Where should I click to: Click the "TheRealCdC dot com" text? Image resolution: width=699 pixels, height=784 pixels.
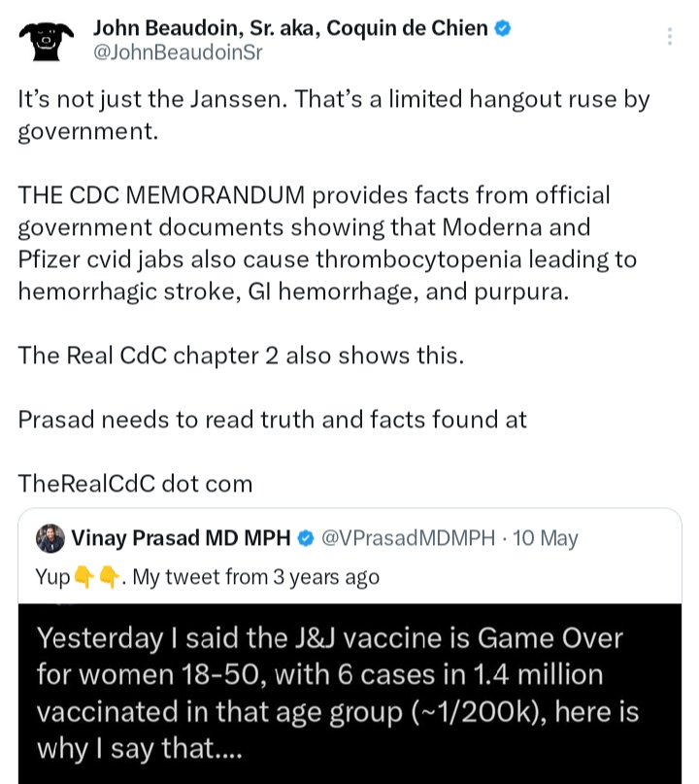(135, 483)
